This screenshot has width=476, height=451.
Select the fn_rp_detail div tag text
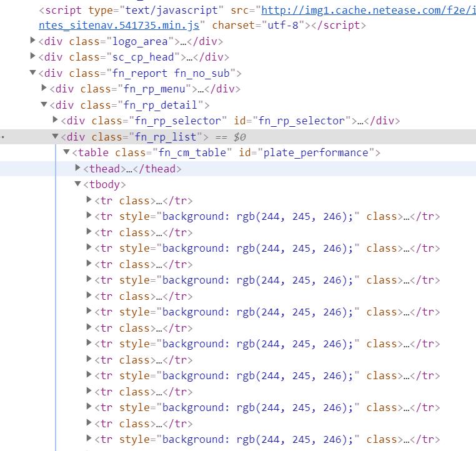(x=130, y=105)
